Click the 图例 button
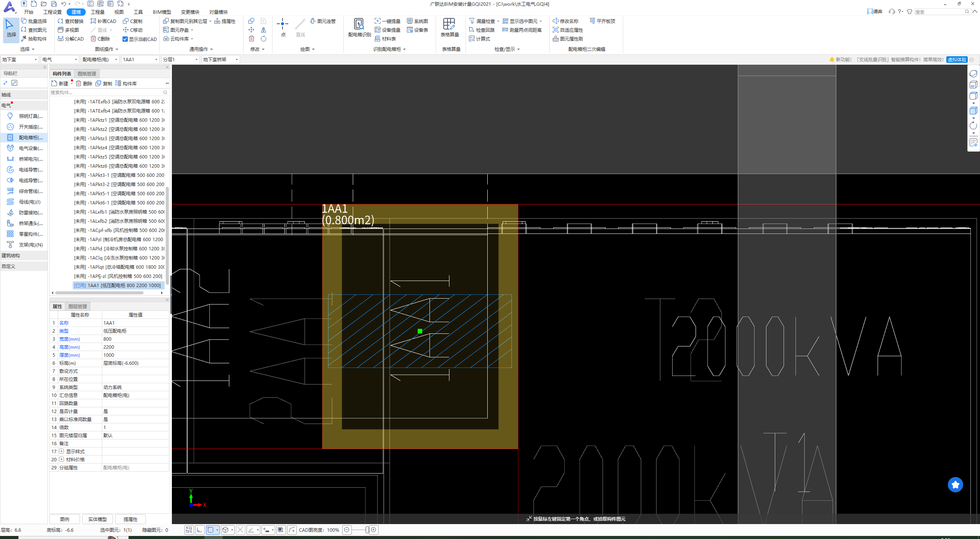This screenshot has height=539, width=980. (65, 519)
